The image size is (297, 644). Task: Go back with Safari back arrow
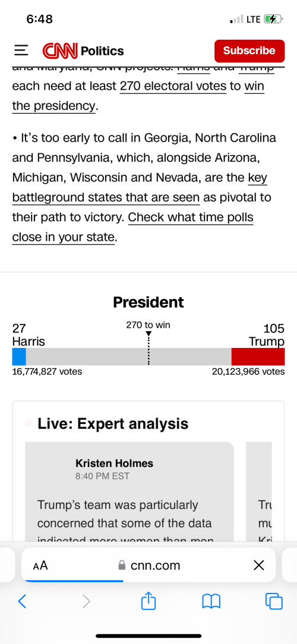coord(23,601)
